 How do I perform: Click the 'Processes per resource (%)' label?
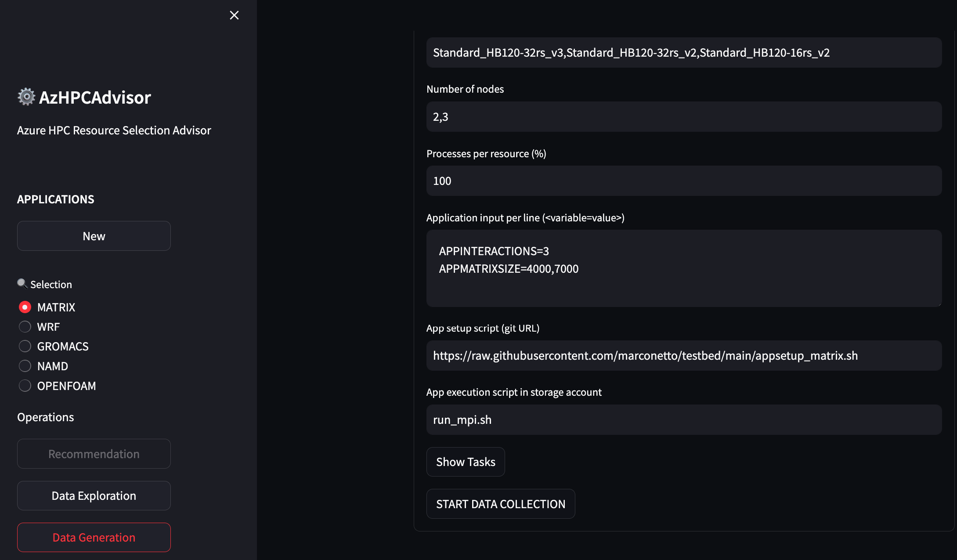pyautogui.click(x=486, y=153)
